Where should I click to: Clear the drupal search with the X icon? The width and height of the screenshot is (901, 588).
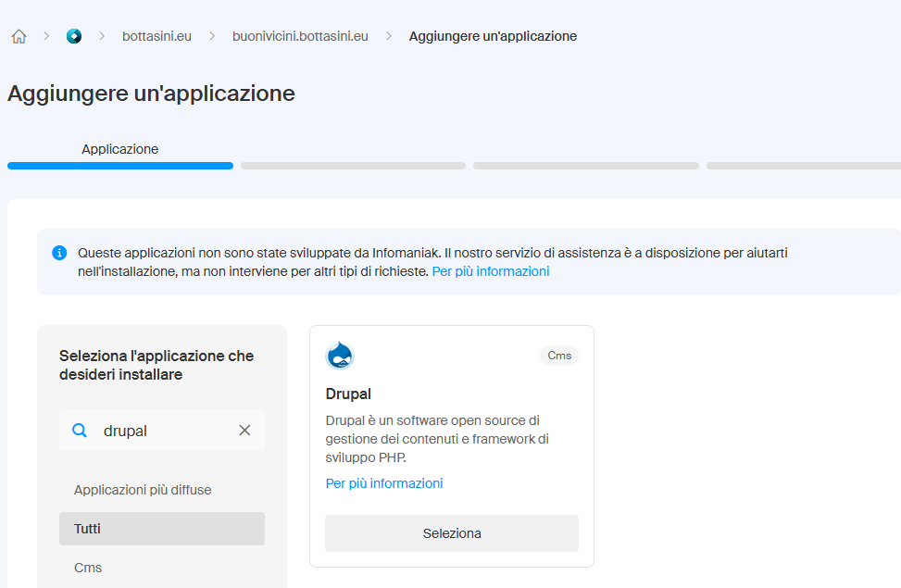click(x=244, y=431)
